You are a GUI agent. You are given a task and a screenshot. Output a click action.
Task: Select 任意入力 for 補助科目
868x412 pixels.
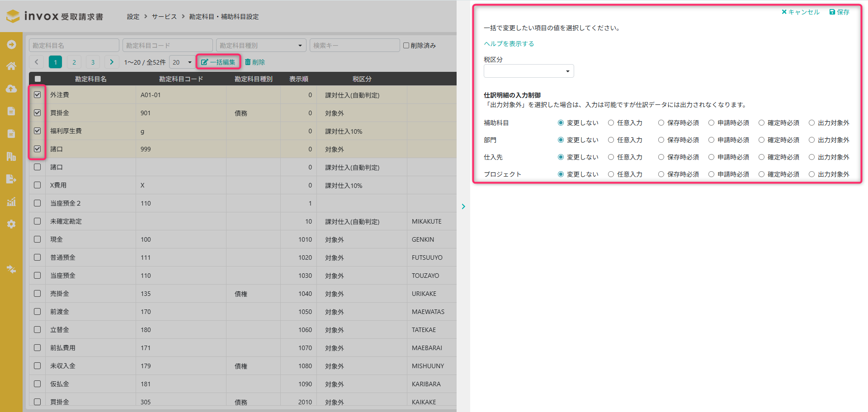coord(611,123)
